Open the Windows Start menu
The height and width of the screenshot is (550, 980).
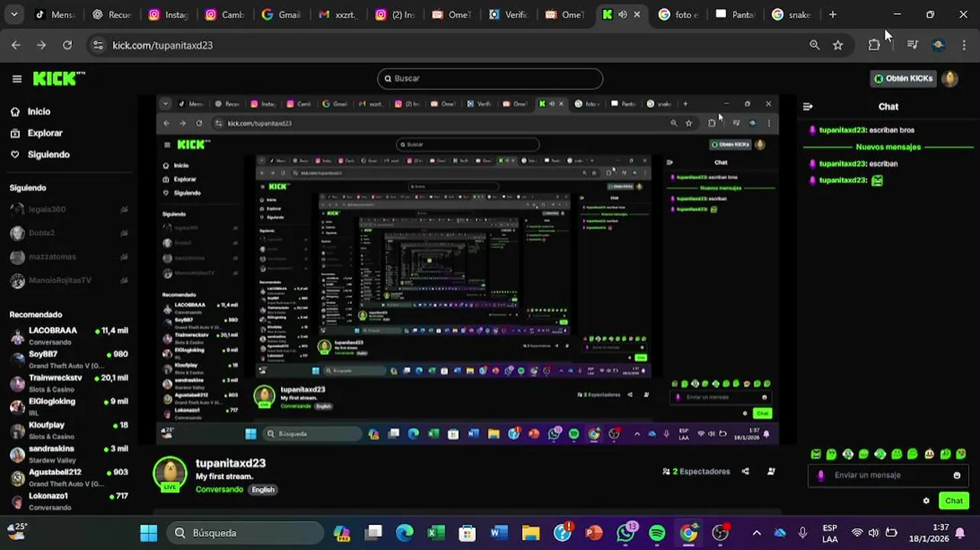(x=149, y=533)
